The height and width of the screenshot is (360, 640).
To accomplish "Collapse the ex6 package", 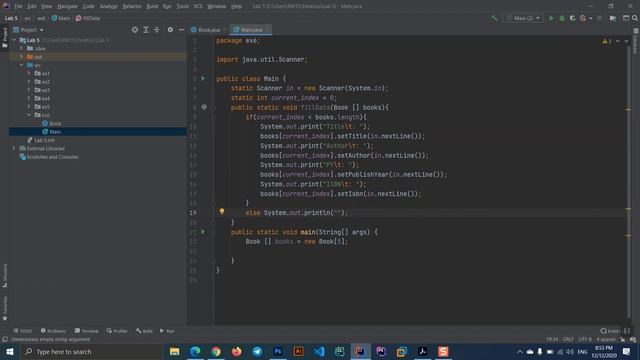I will coord(29,115).
